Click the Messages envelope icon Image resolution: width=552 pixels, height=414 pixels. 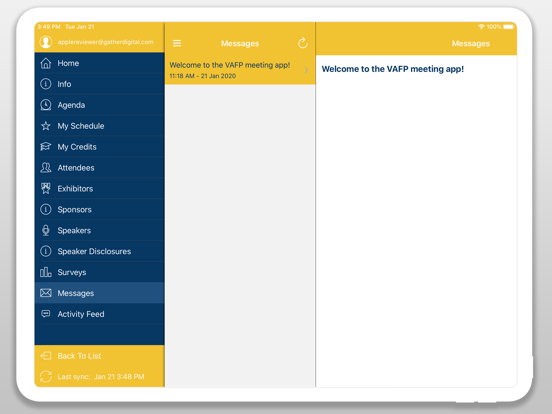pos(46,293)
